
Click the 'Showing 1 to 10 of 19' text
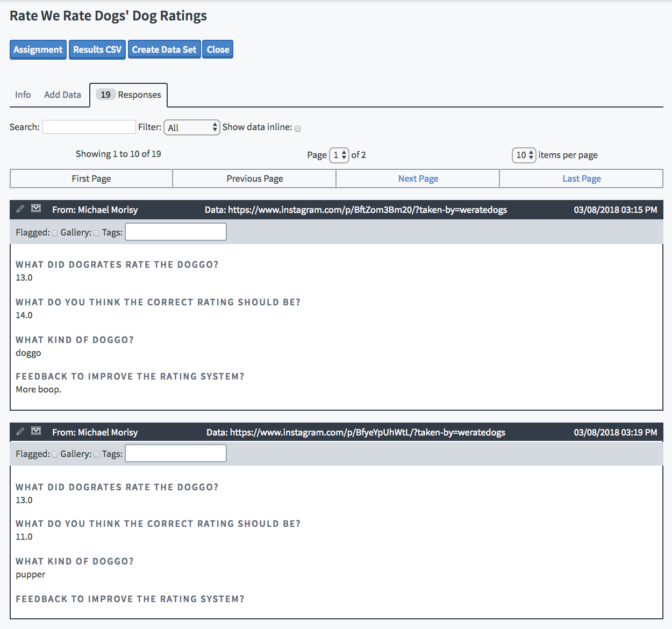coord(118,154)
